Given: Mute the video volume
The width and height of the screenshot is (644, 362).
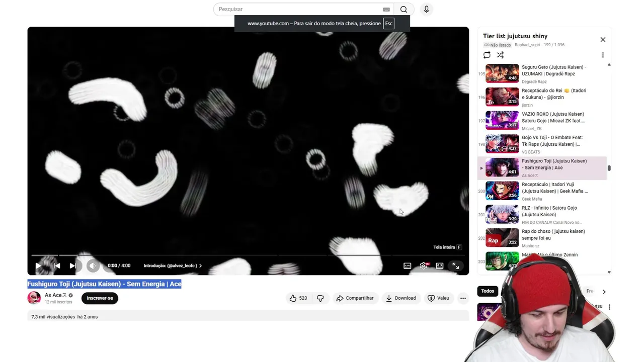Looking at the screenshot, I should click(x=93, y=265).
